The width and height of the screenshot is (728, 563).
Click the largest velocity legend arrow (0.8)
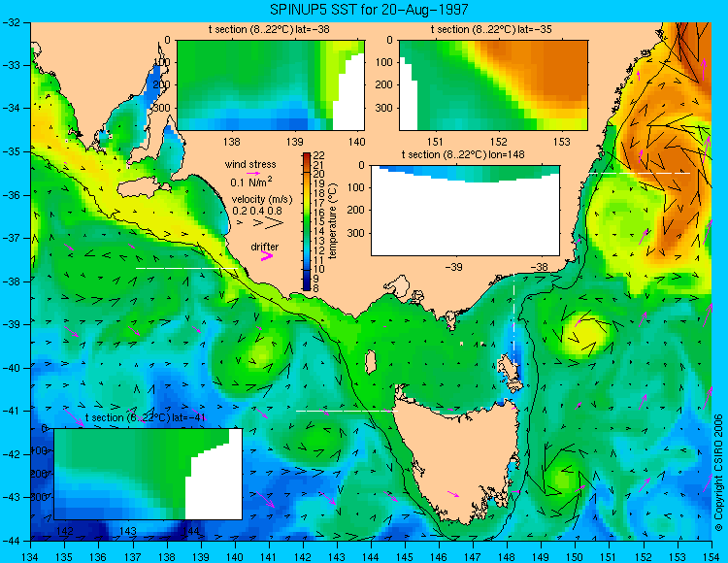274,223
